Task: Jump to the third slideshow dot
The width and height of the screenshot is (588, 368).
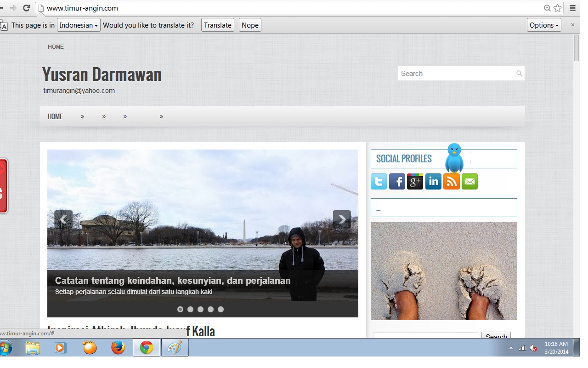Action: pyautogui.click(x=200, y=310)
